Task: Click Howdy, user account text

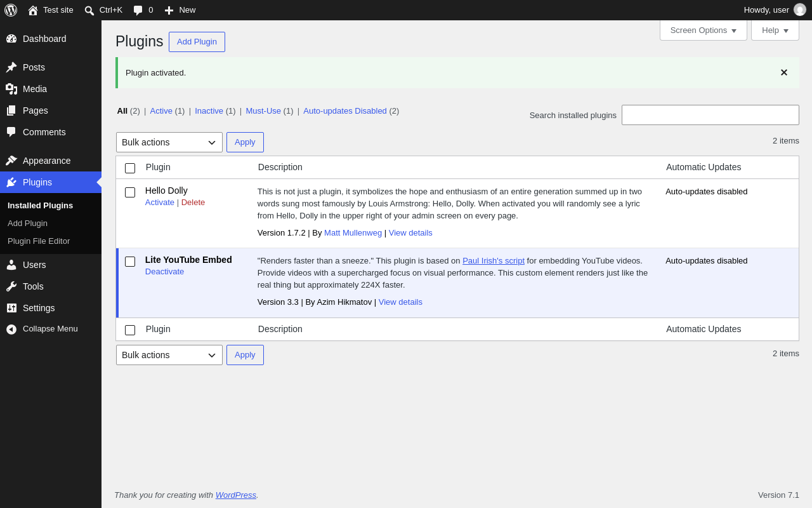Action: click(766, 10)
